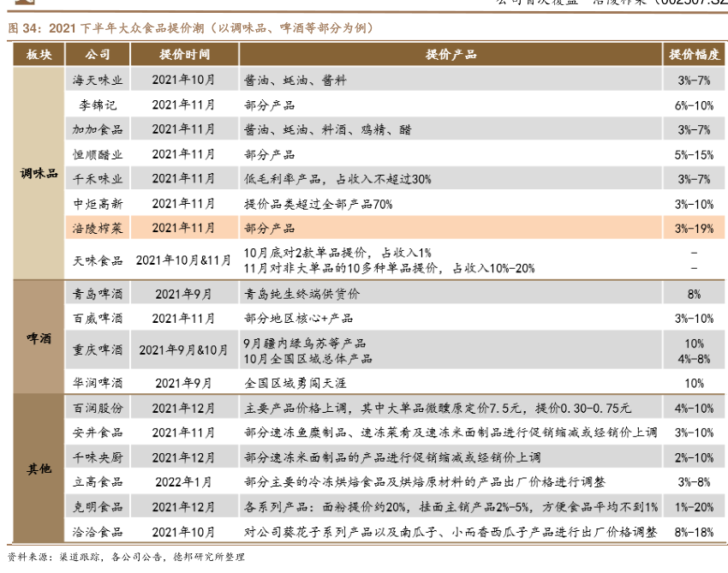Click 恒顺醋业's price increase "5%-15%"

694,155
